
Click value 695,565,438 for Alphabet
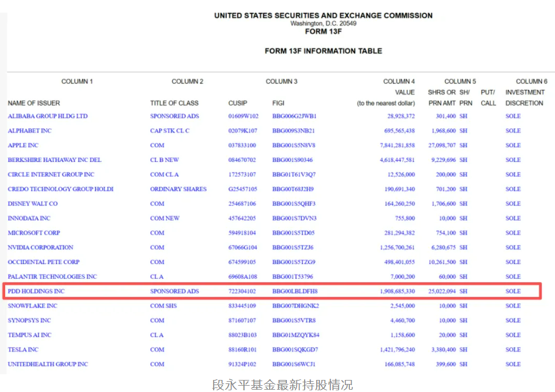tap(399, 130)
